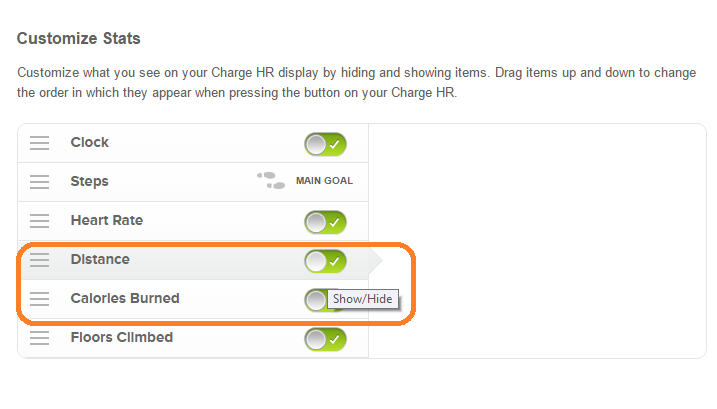Select the Floors Climbed row label
This screenshot has width=717, height=409.
[x=122, y=337]
